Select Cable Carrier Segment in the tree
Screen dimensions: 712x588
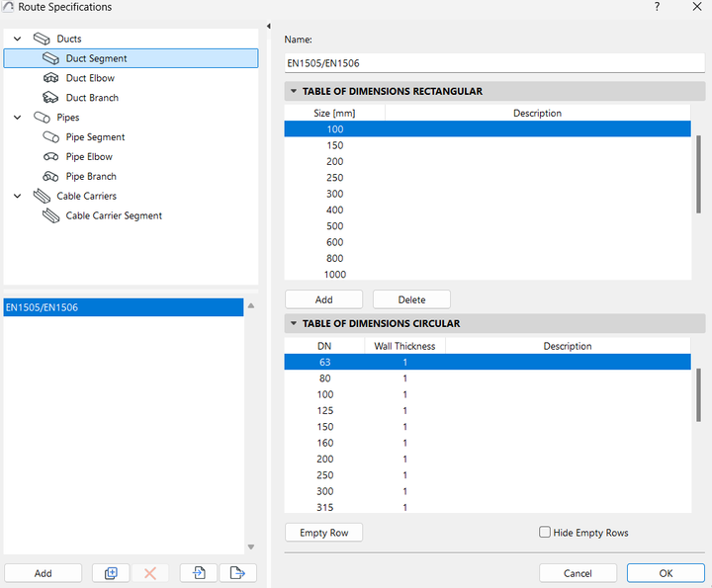click(114, 216)
